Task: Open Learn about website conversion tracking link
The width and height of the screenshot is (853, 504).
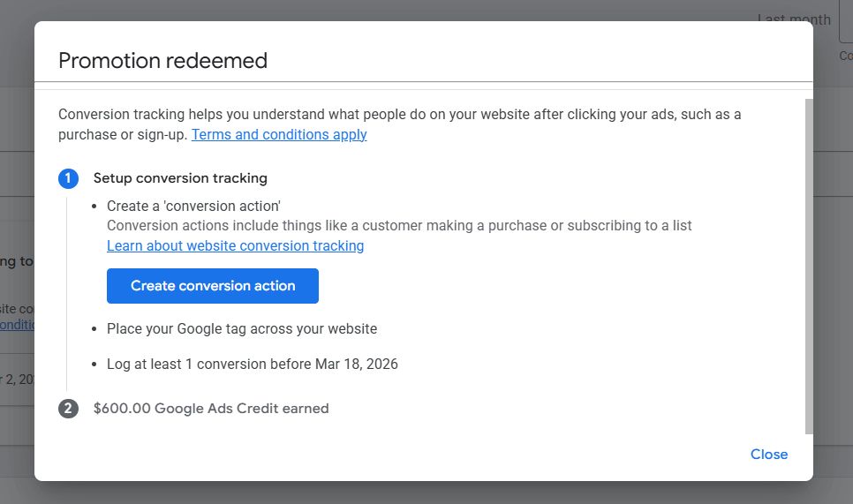Action: coord(235,245)
